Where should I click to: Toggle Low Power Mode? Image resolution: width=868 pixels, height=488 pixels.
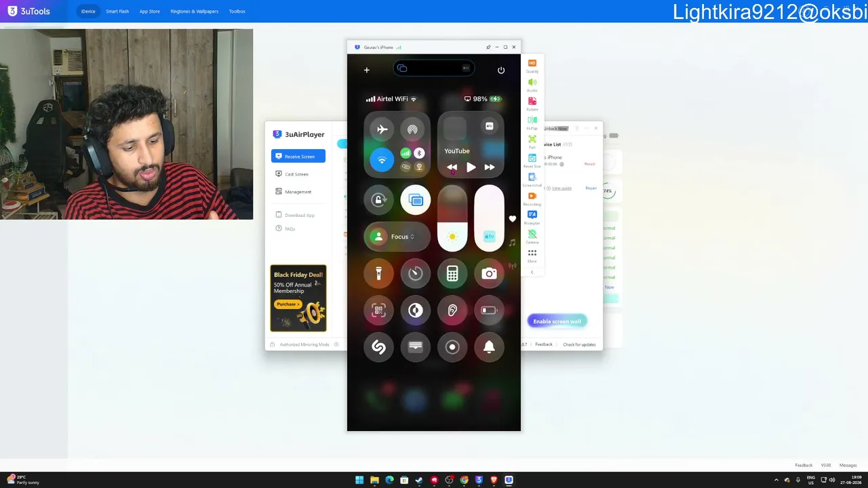489,310
